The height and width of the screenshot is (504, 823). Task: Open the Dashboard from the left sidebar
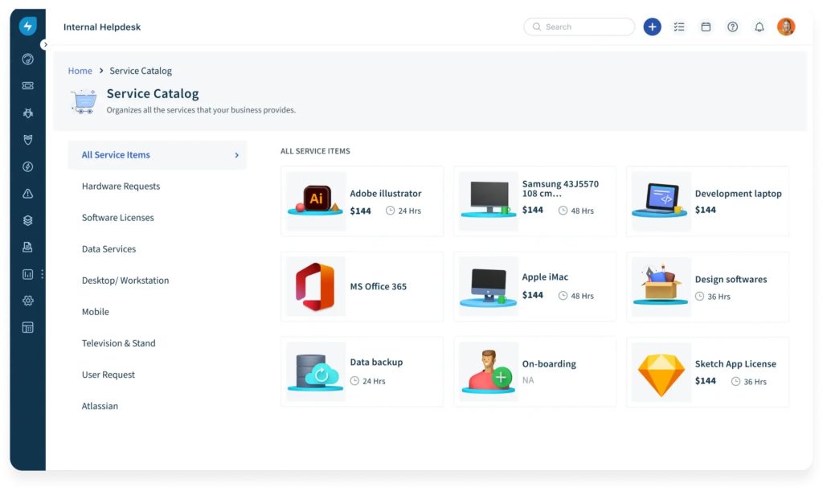pos(27,59)
